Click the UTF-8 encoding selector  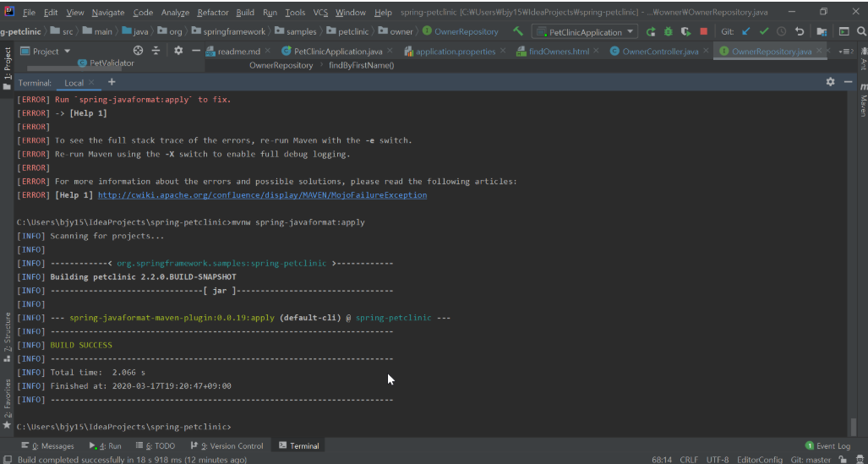[718, 460]
